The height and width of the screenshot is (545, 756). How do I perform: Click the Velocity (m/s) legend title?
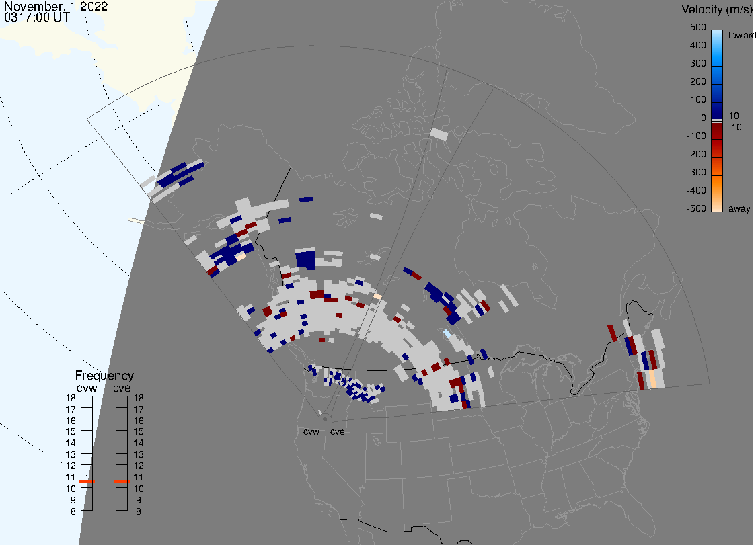716,9
